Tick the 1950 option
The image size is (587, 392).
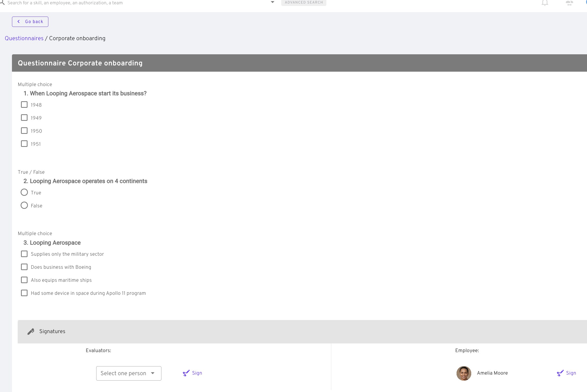(x=24, y=131)
